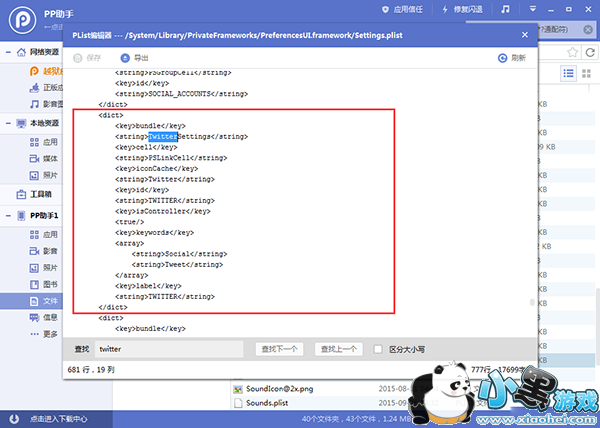Click the reload icon in file browser toolbar

pos(590,52)
